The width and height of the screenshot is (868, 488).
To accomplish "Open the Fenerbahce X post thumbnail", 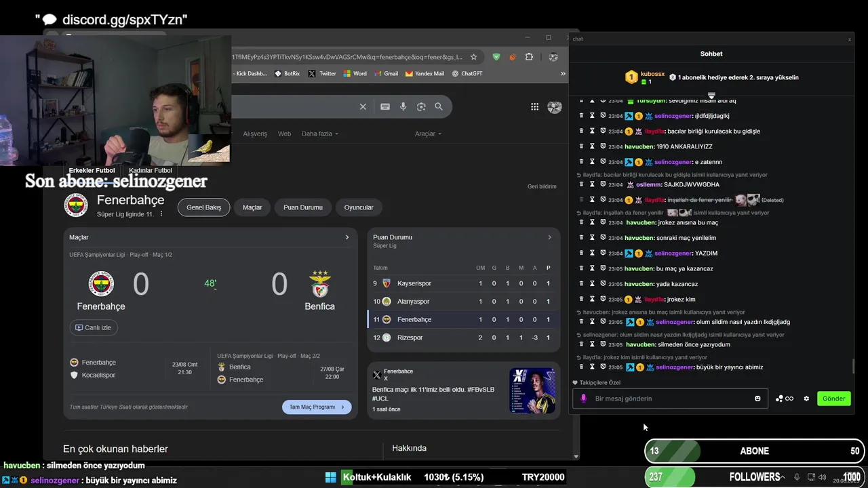I will (532, 390).
